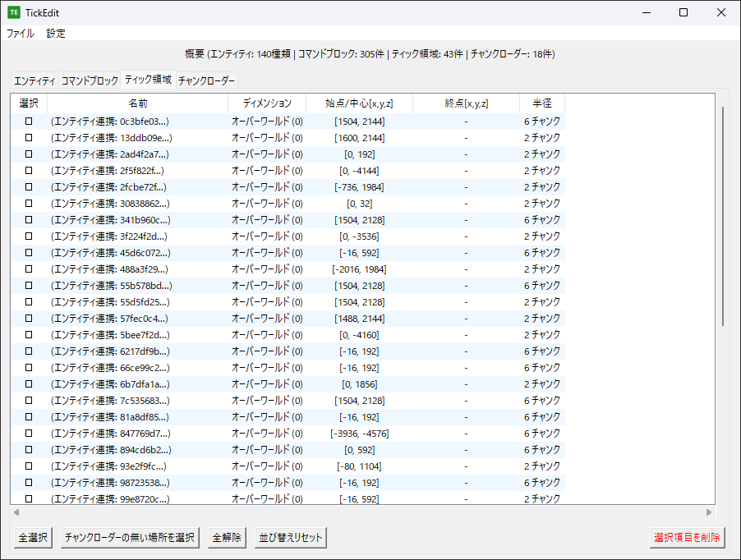Click coordinate cell [-3936, -4576]
Viewport: 741px width, 560px height.
[359, 434]
